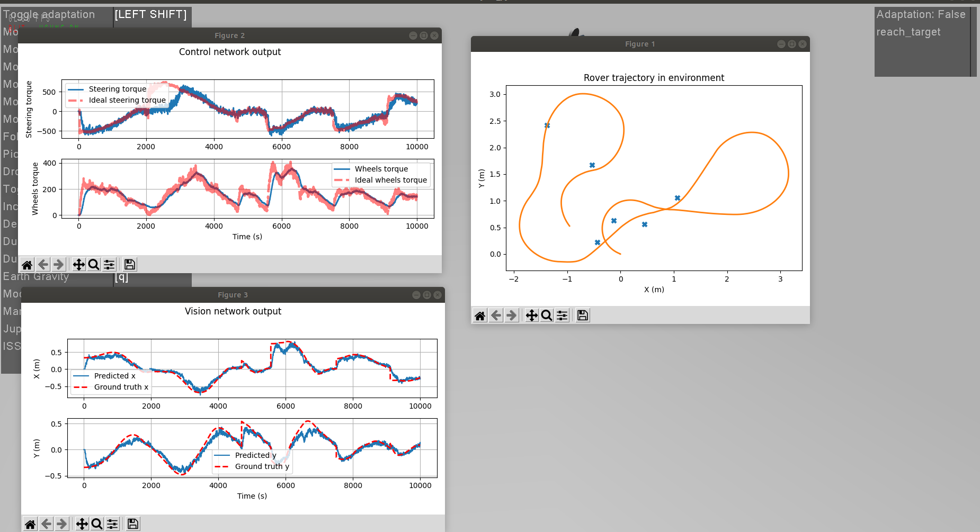Click the Ideal steering torque legend entry
Viewport: 980px width, 532px height.
[x=117, y=100]
